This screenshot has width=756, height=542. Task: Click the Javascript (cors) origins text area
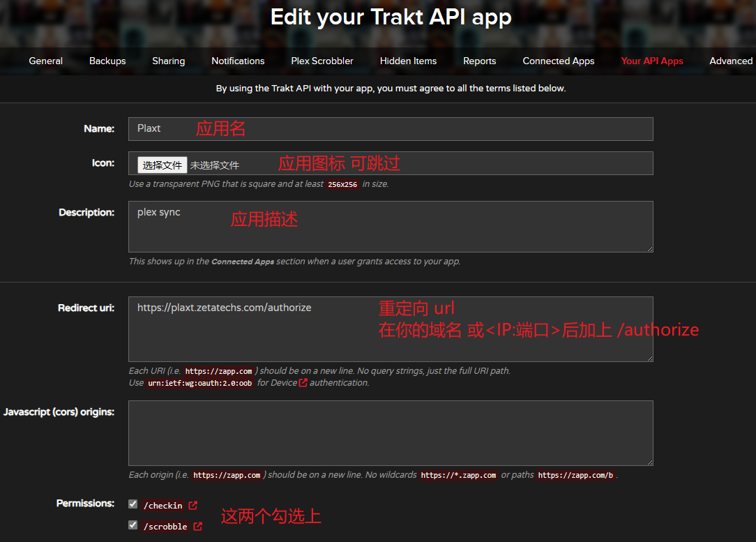point(391,433)
